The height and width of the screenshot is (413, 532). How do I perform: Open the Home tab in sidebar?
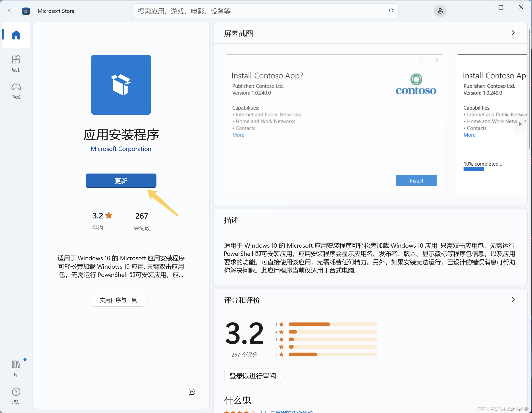16,35
